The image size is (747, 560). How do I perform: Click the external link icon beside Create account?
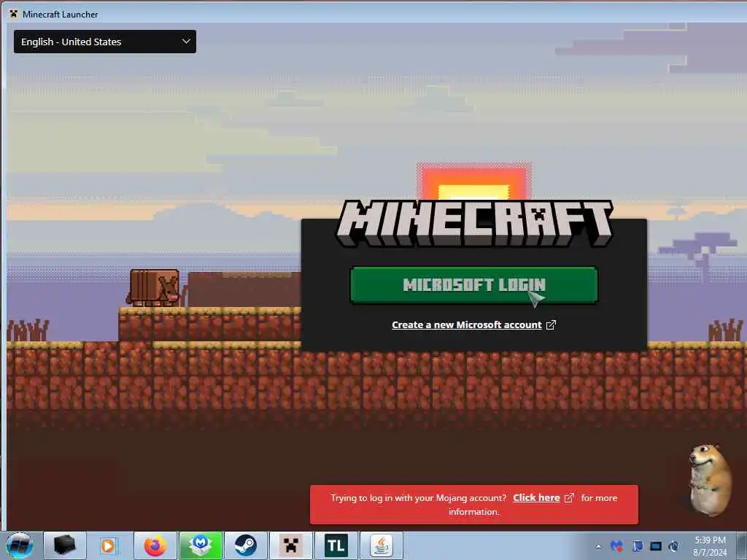click(551, 324)
